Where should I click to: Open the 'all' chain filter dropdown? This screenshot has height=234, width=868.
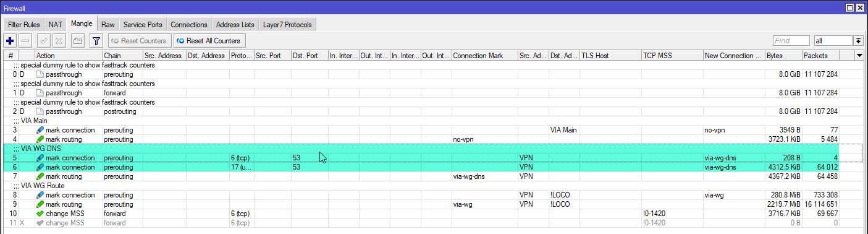(x=858, y=41)
